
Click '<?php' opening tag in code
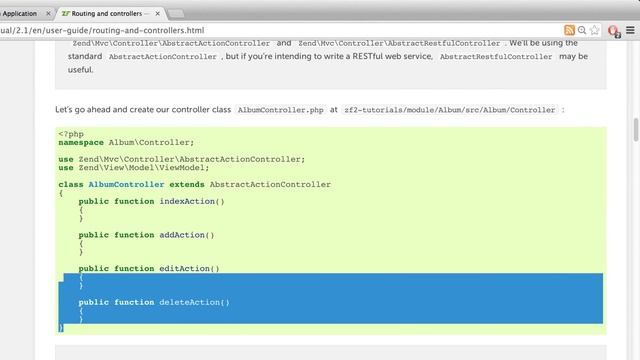click(x=71, y=134)
